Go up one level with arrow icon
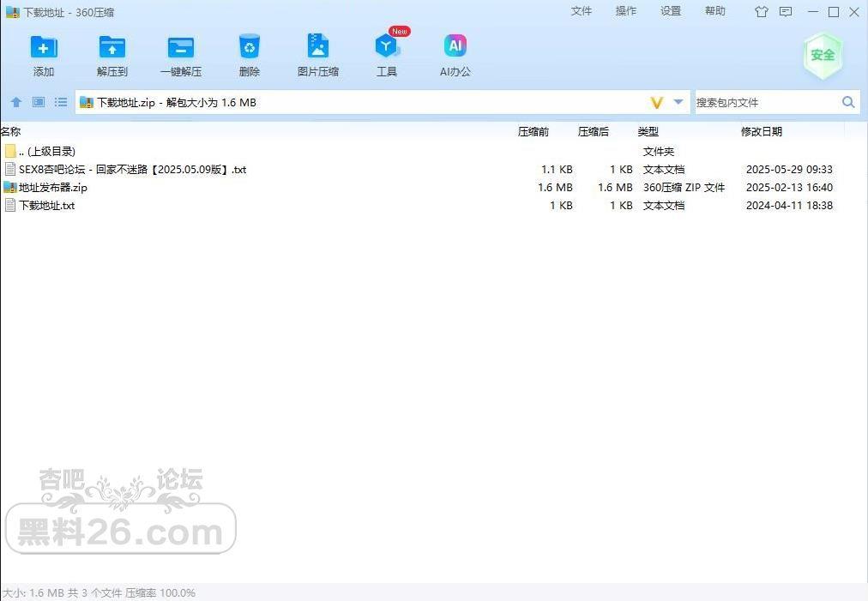The height and width of the screenshot is (601, 868). coord(15,102)
